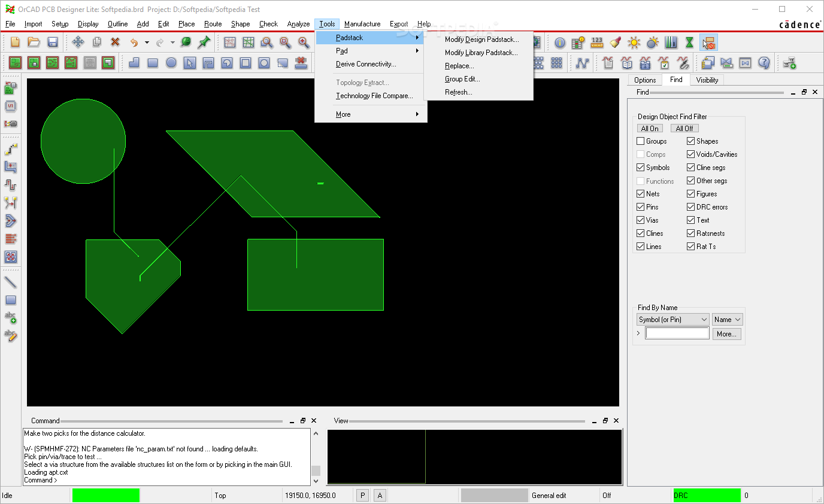Screen dimensions: 824x504
Task: Click the blue speech-bubble help icon
Action: click(x=764, y=62)
